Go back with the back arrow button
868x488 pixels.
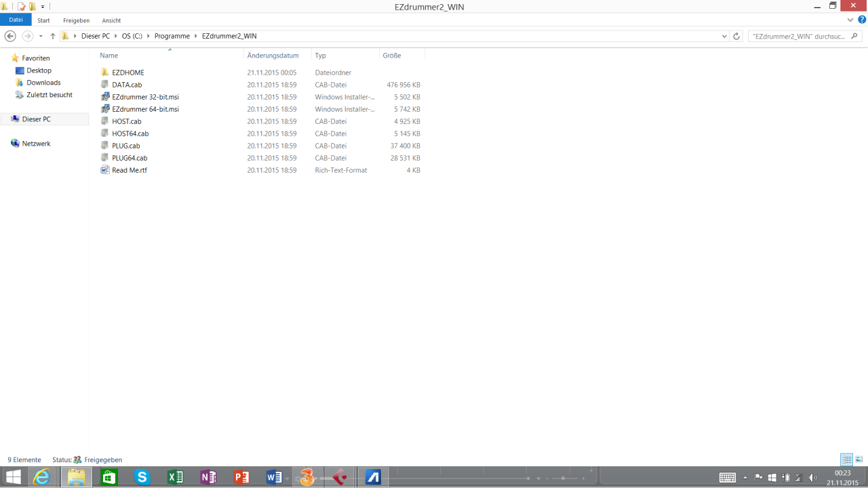click(10, 36)
